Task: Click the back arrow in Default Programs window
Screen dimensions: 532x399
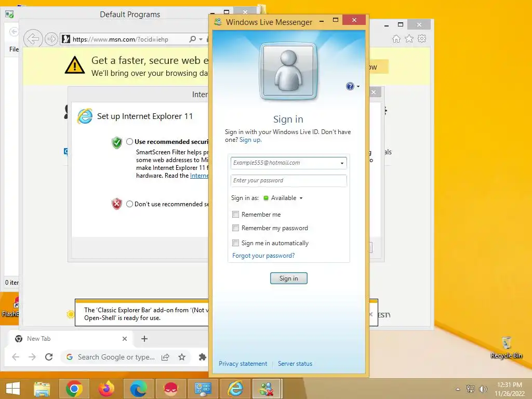Action: tap(14, 32)
